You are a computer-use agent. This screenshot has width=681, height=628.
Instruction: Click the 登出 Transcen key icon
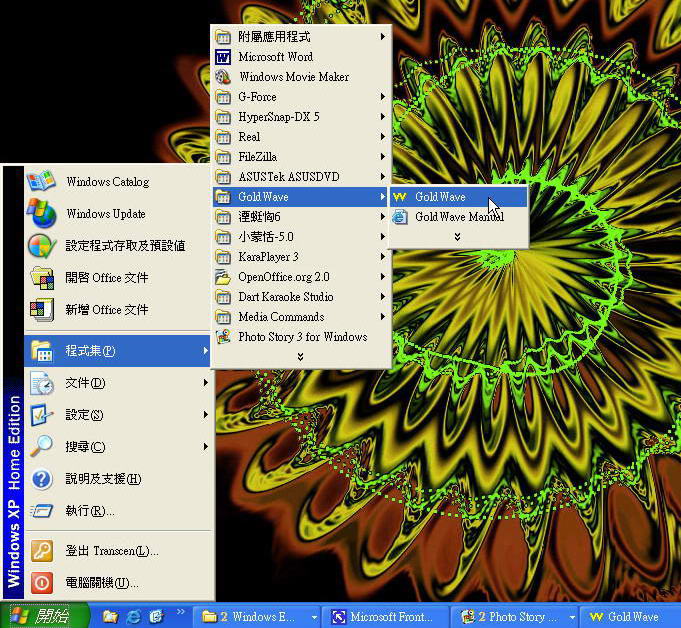(41, 551)
